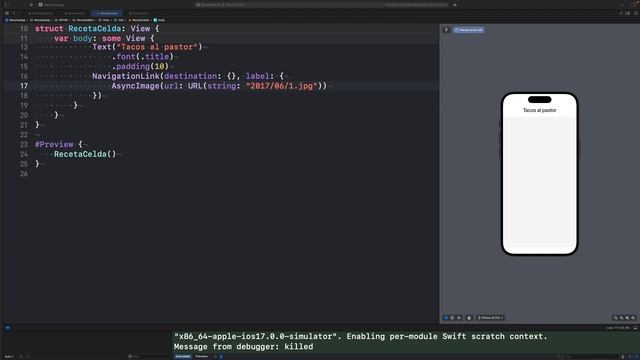Click line number 17 in the gutter
640x360 pixels.
click(24, 86)
